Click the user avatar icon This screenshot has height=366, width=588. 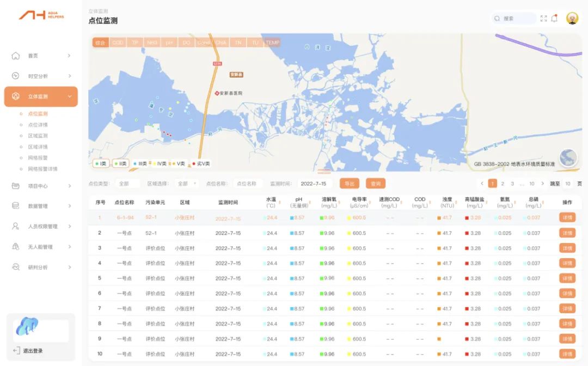click(x=572, y=19)
